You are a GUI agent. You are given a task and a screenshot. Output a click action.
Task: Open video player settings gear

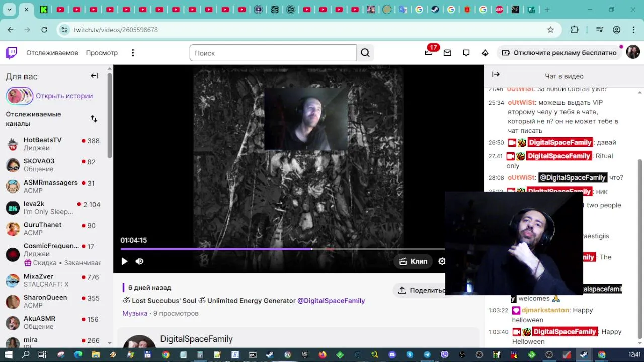click(x=441, y=261)
